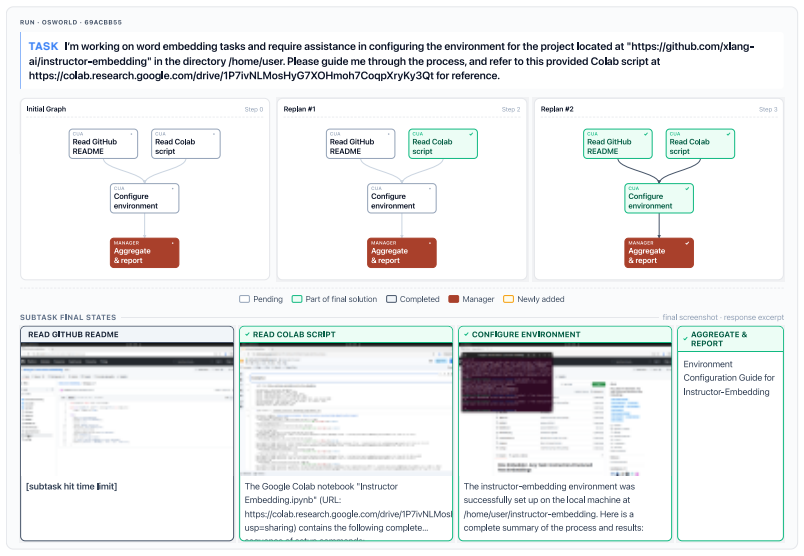Image resolution: width=804 pixels, height=556 pixels.
Task: Click the Configure environment node in Replan #2
Action: point(659,198)
